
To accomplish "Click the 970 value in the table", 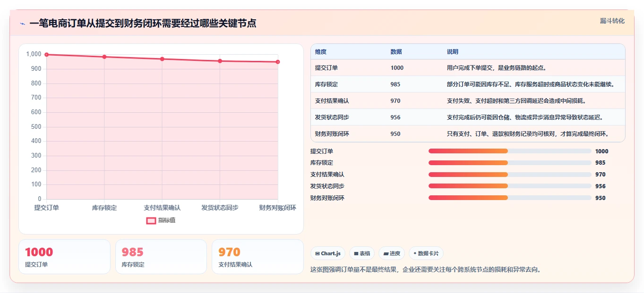I will [x=395, y=101].
